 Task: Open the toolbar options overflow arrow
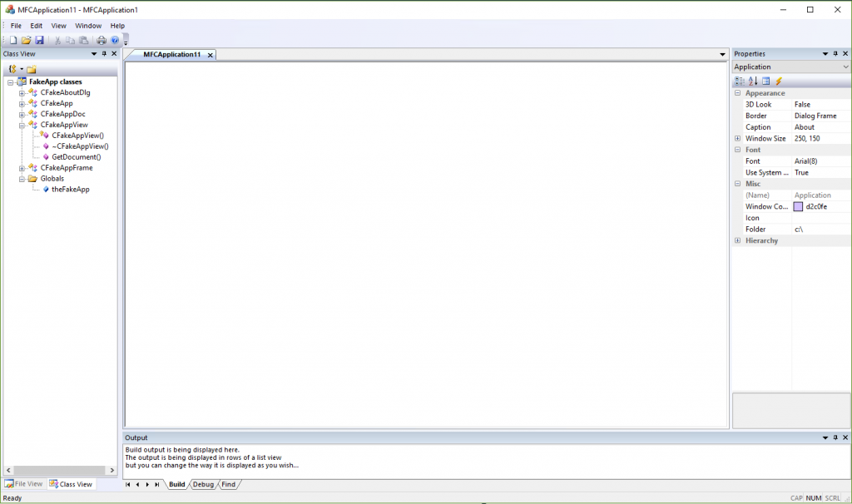pyautogui.click(x=126, y=42)
